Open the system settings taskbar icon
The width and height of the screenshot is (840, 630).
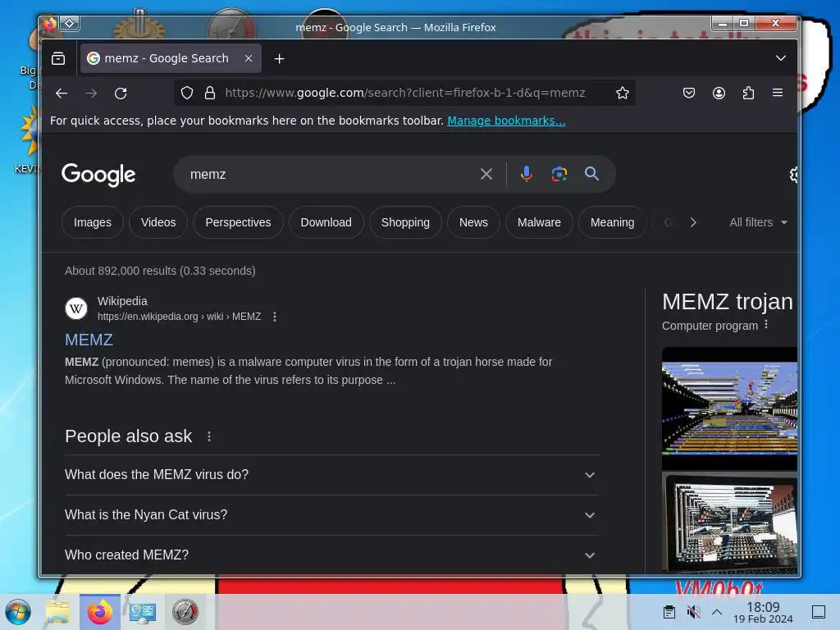[143, 612]
